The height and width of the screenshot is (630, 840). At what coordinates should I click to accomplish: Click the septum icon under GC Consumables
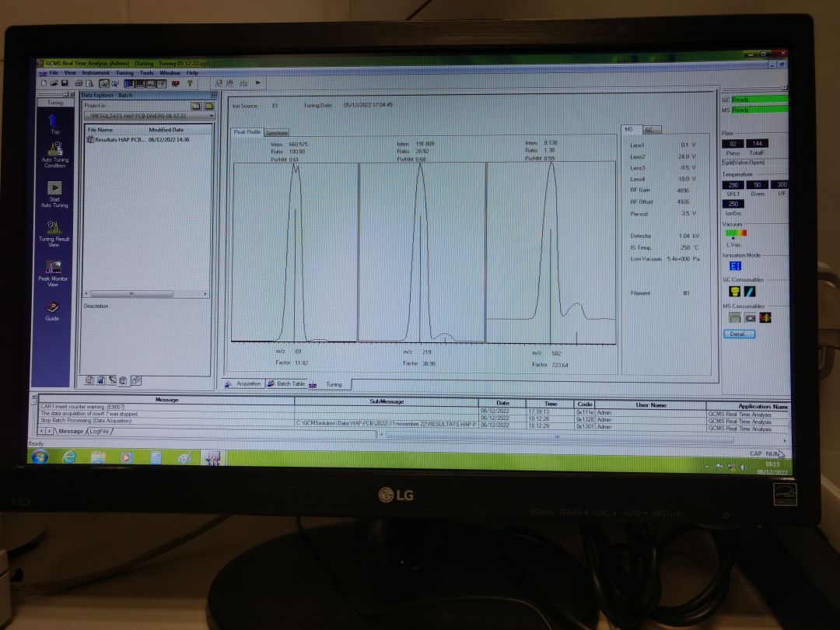tap(734, 292)
